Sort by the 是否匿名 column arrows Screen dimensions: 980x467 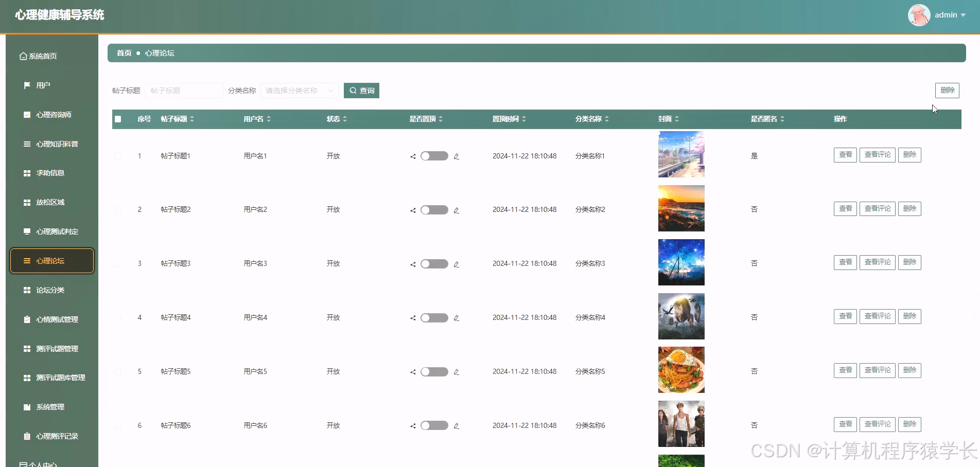coord(782,119)
